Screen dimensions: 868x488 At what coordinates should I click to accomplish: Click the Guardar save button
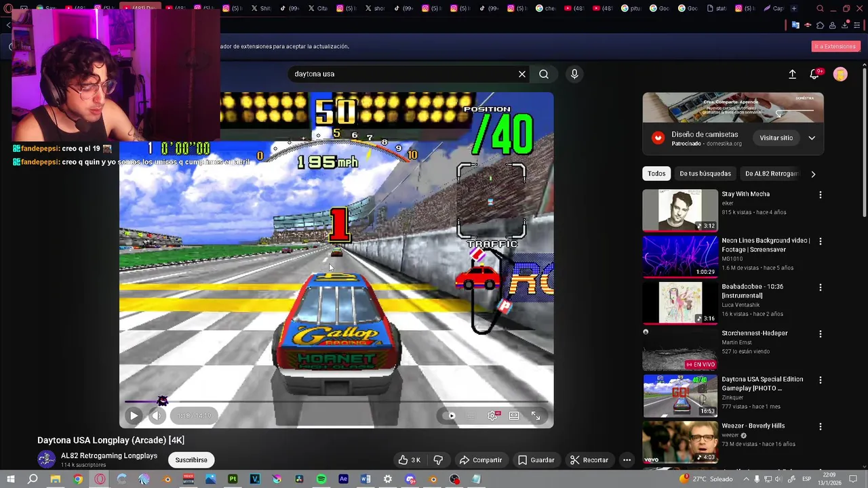[x=536, y=460]
